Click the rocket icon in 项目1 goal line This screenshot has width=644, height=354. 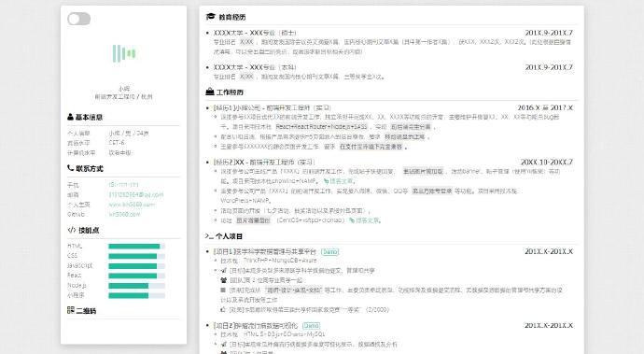(224, 271)
